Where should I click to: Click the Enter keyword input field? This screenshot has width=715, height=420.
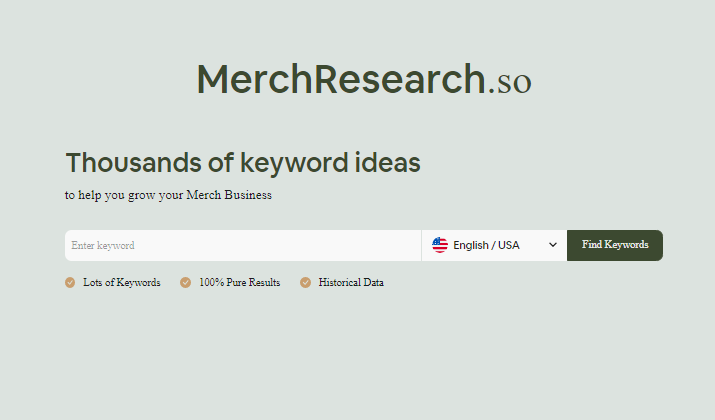click(243, 245)
